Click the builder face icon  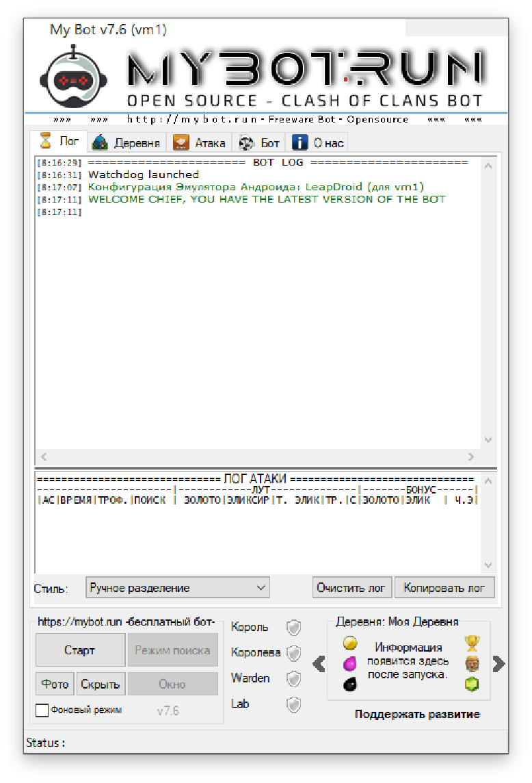click(472, 664)
